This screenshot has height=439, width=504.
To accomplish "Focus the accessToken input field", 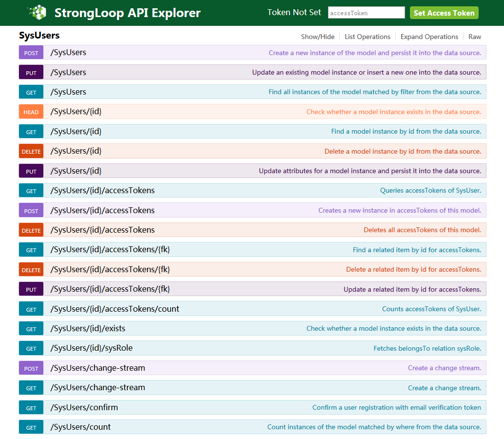I will [x=366, y=13].
